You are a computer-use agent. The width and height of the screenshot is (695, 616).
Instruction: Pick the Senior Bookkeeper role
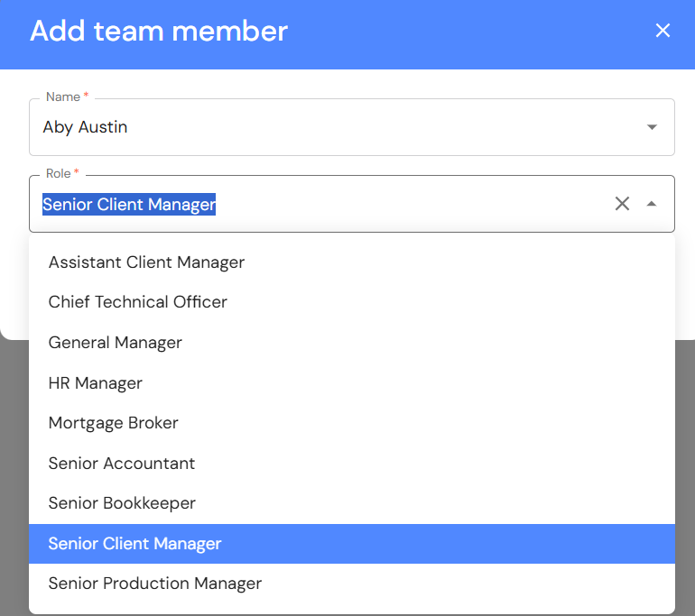[x=122, y=503]
